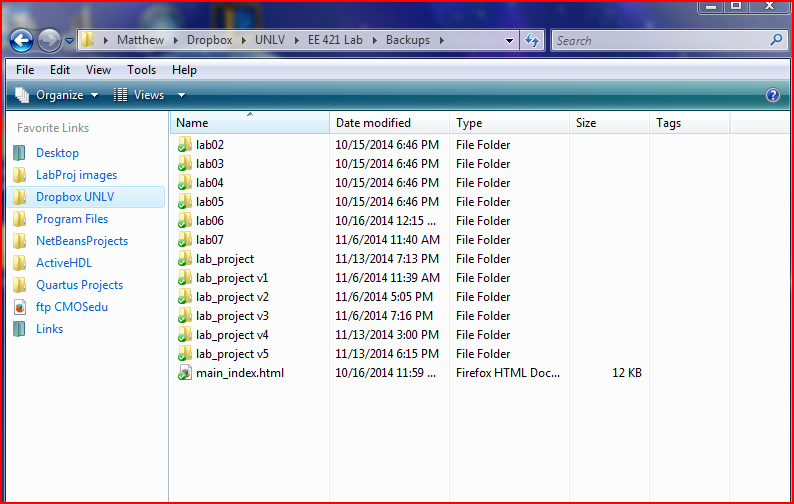Viewport: 794px width, 504px height.
Task: Click the Links icon in favorites
Action: (x=19, y=329)
